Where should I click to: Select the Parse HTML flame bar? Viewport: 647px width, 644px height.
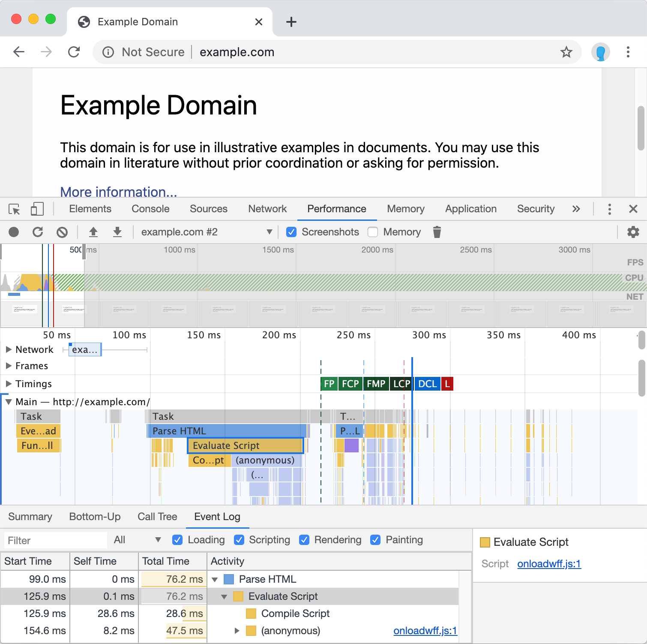tap(226, 431)
